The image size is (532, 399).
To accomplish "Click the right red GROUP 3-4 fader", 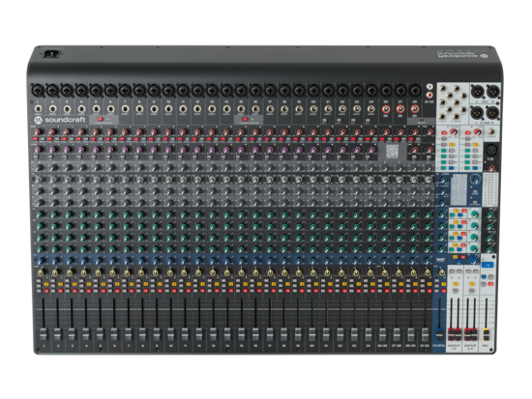I will point(474,334).
